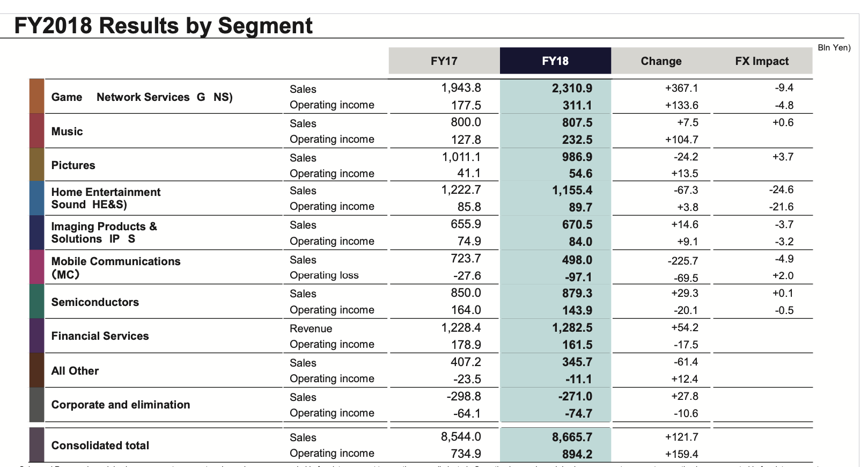Click the Music segment label

click(x=67, y=132)
